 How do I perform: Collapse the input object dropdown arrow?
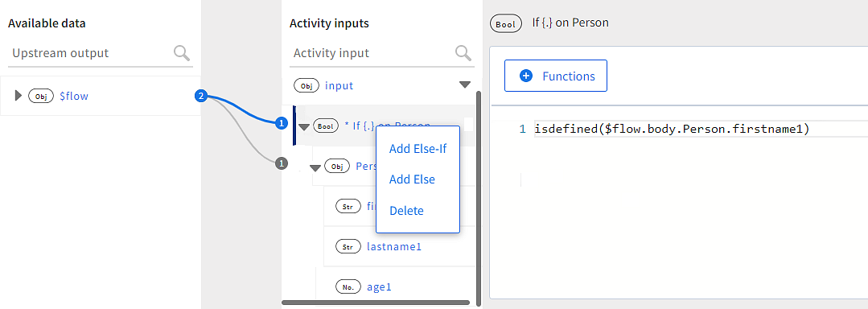[465, 84]
